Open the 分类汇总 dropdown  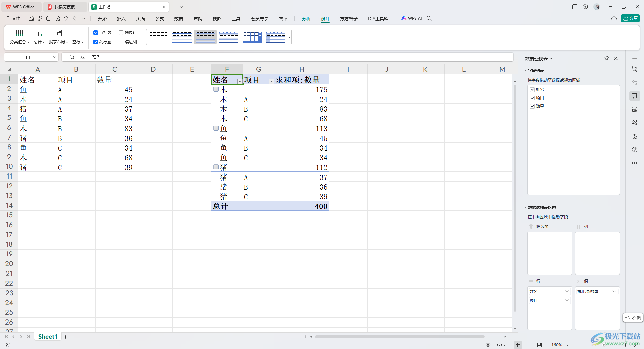pyautogui.click(x=19, y=37)
